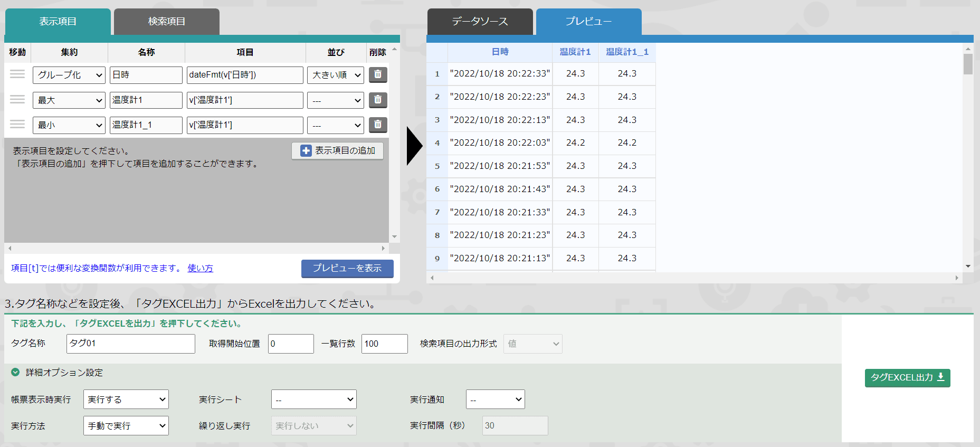980x447 pixels.
Task: Click the タグ名称 input field
Action: 131,344
